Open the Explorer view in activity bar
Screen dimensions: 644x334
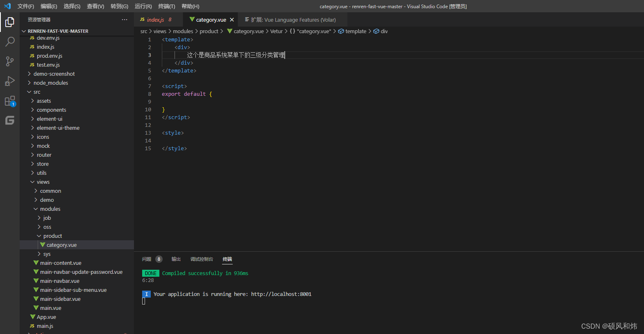[x=10, y=22]
